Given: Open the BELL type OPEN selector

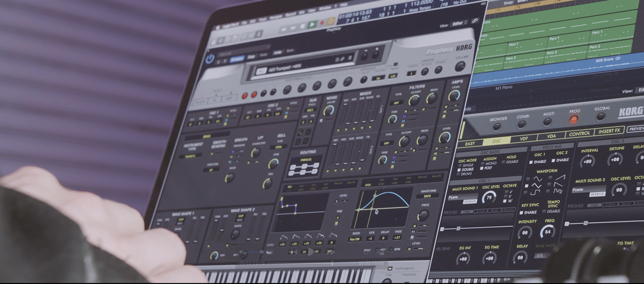Looking at the screenshot, I should [278, 147].
